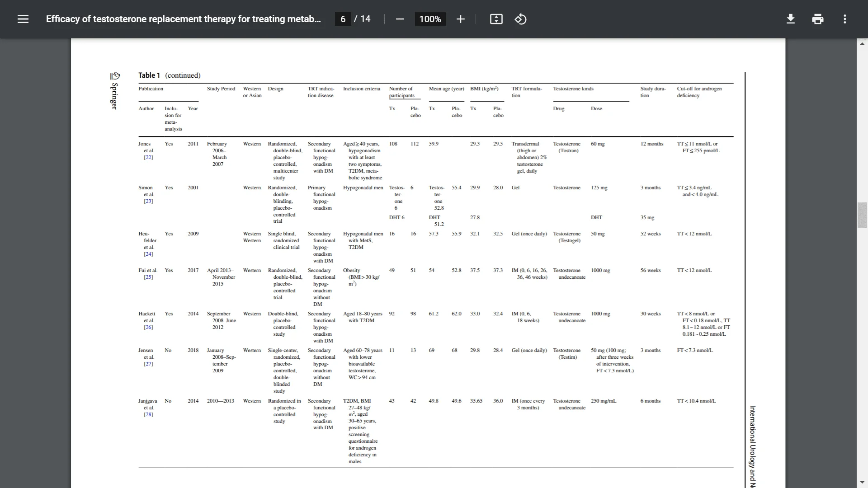Click the 'Design' column header
868x488 pixels.
pyautogui.click(x=275, y=89)
